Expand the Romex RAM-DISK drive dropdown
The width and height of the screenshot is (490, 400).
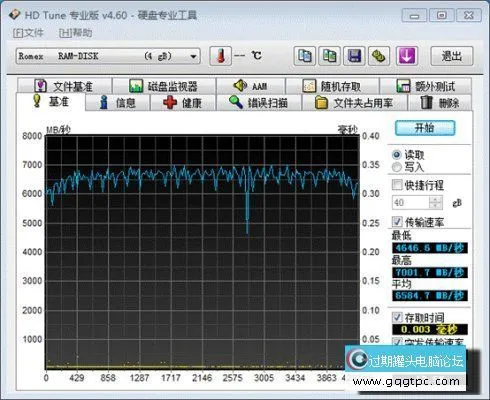click(108, 56)
